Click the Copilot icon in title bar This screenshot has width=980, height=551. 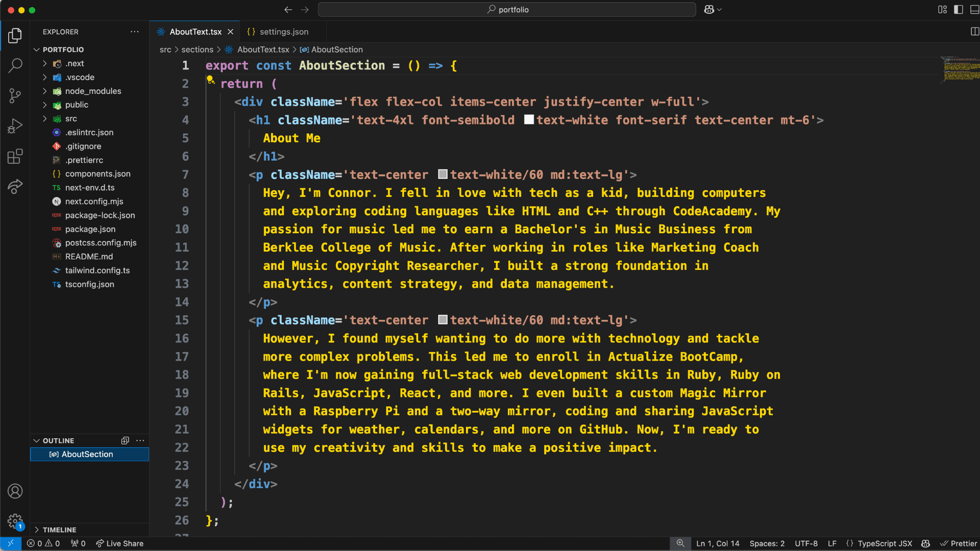click(709, 10)
